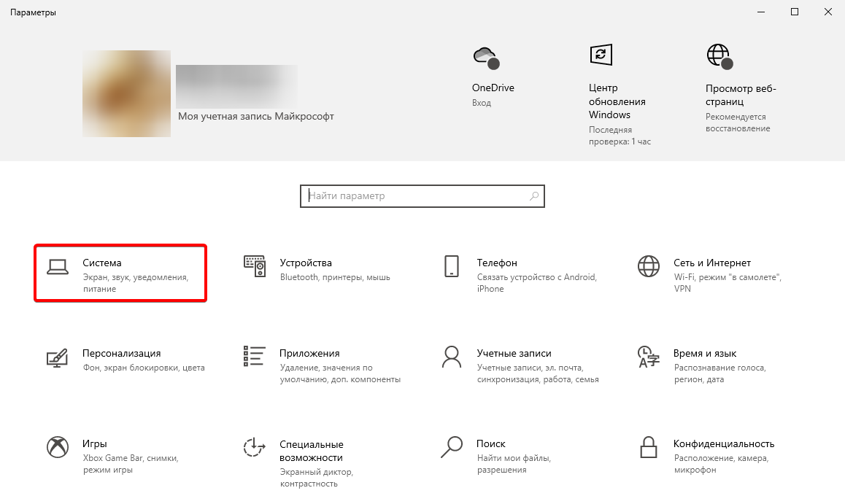
Task: Open Моя учетная запись Майкрософт
Action: (255, 115)
